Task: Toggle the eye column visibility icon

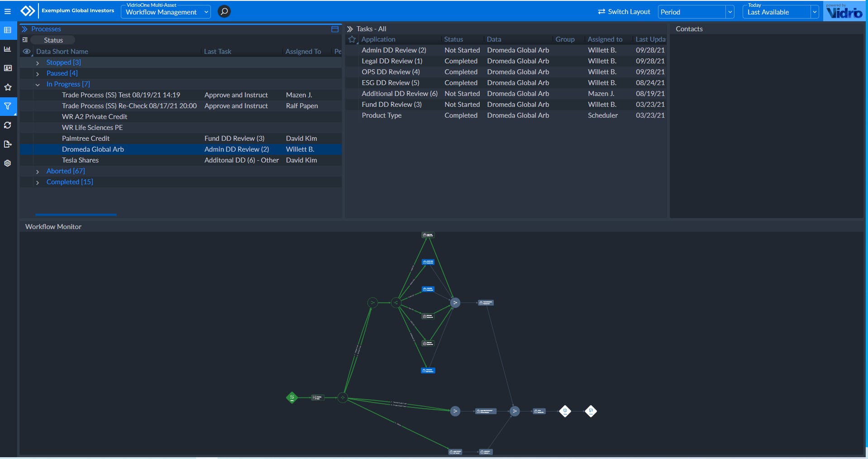Action: click(x=27, y=52)
